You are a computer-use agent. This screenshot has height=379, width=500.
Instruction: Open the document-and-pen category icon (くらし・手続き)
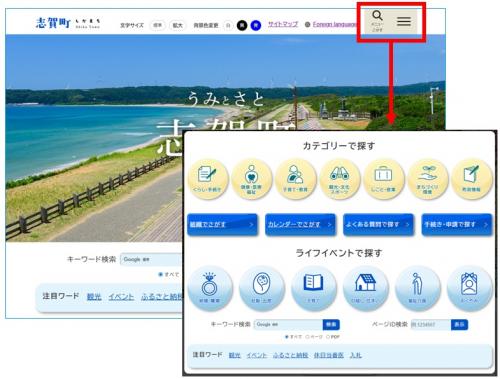pyautogui.click(x=207, y=179)
